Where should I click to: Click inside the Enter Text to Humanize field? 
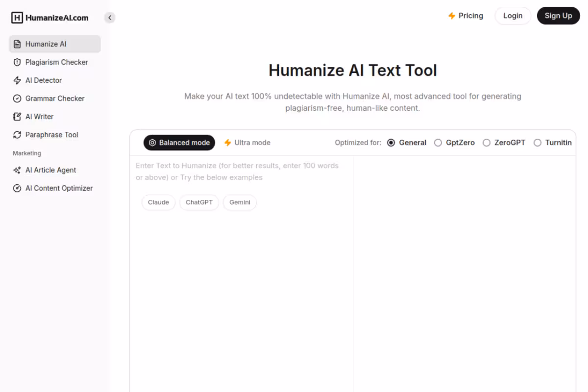tap(241, 273)
